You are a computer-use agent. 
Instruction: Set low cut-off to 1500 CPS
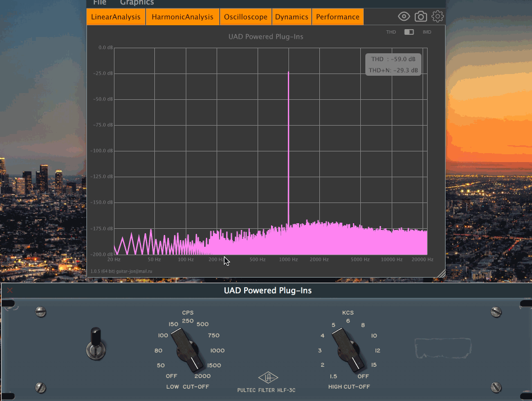tap(214, 366)
